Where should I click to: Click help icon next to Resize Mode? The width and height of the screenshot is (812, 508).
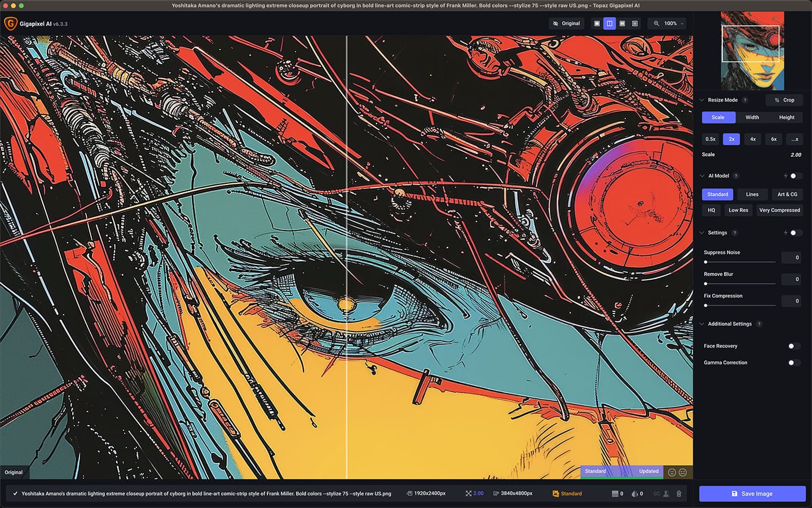pyautogui.click(x=745, y=100)
